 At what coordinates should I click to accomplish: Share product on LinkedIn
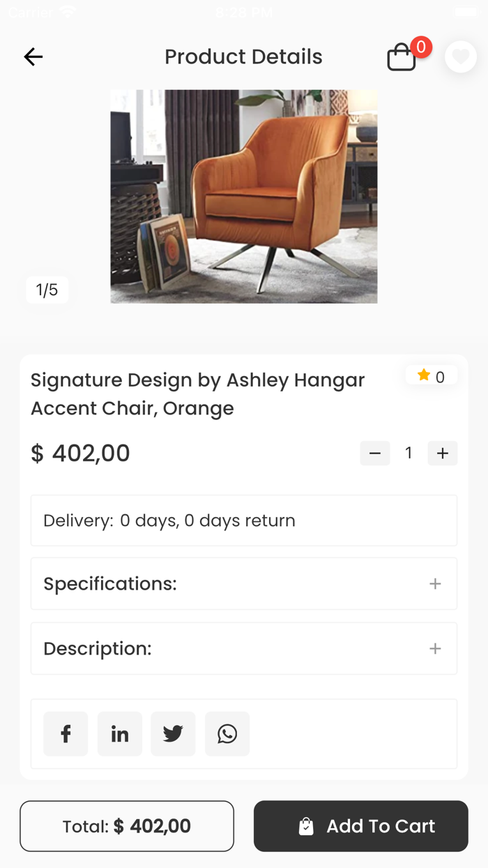pos(120,734)
